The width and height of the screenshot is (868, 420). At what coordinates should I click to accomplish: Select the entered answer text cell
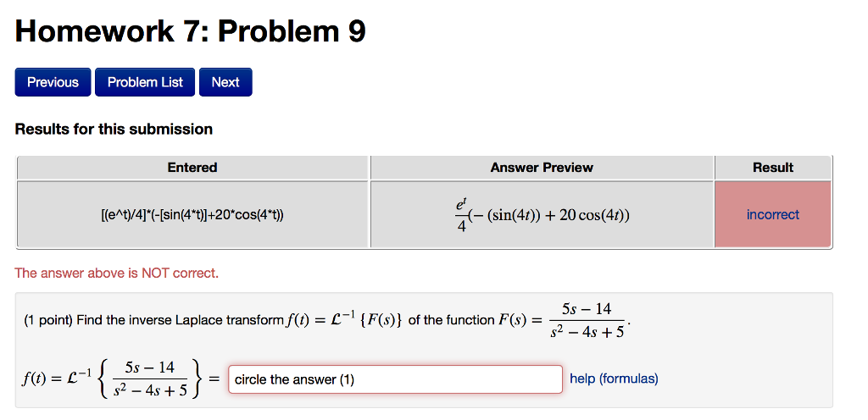pos(192,215)
